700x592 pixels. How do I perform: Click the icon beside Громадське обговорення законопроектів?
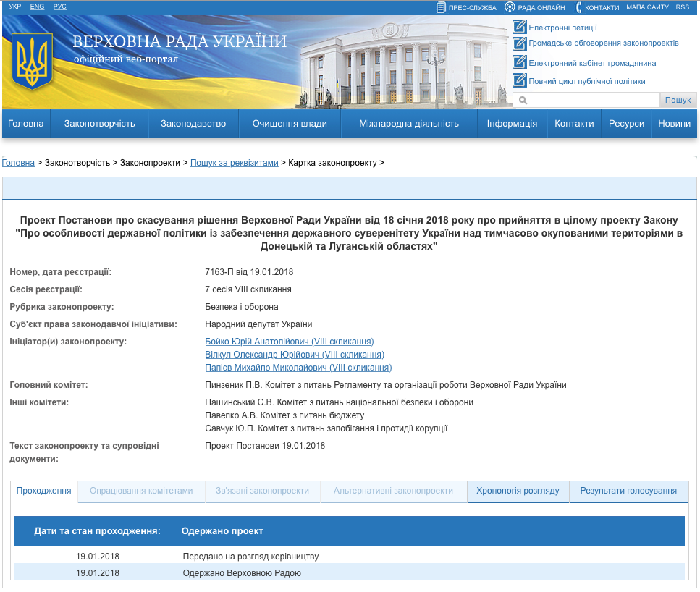click(519, 43)
